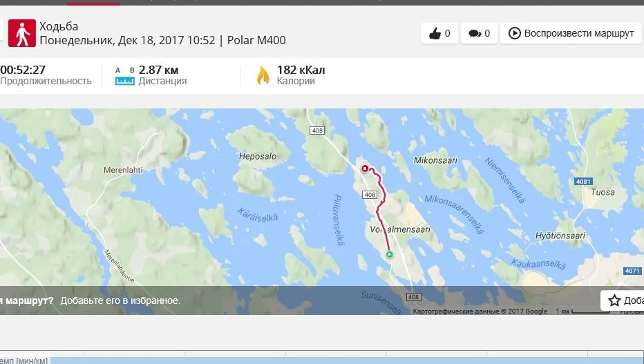
Task: Click road 408 shield near Heposalo
Action: [x=317, y=131]
